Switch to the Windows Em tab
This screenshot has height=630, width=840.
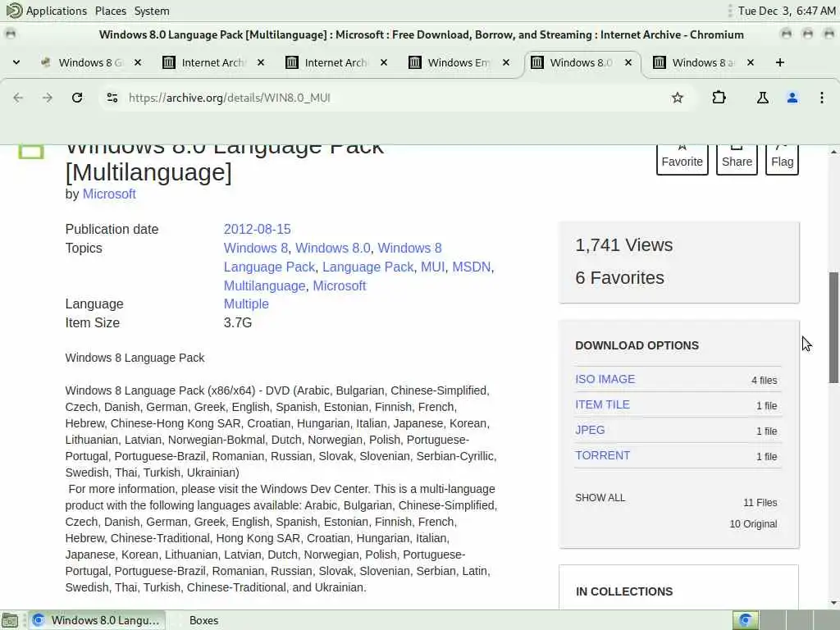point(458,62)
